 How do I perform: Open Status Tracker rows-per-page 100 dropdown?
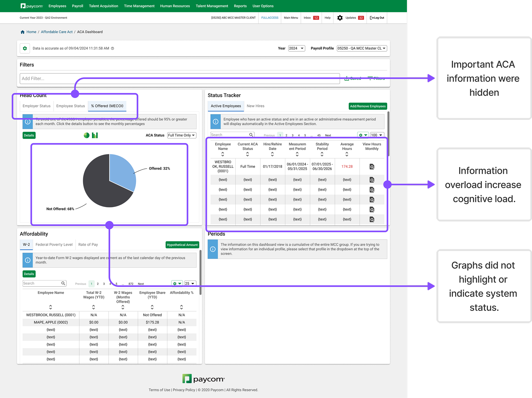[377, 135]
